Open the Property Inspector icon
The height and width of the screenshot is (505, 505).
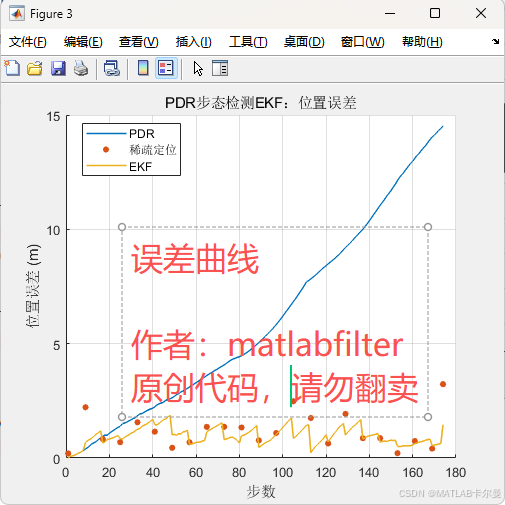[220, 68]
